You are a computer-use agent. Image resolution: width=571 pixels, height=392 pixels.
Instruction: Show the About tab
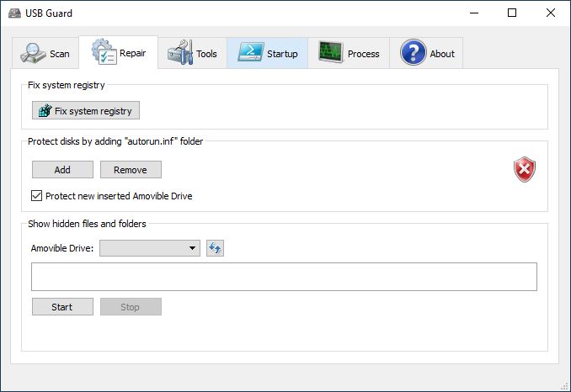pyautogui.click(x=426, y=53)
